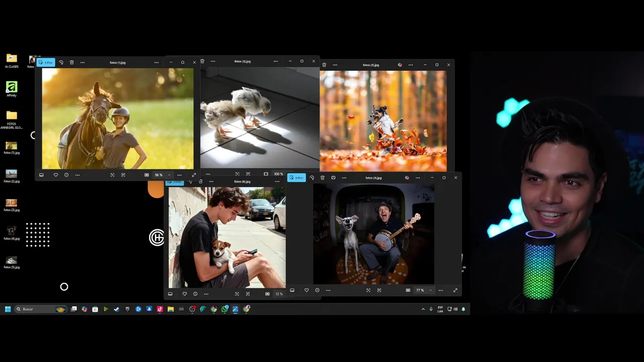The image size is (644, 362).
Task: Toggle filmstrip in fotos (6).jpg window
Action: [170, 294]
